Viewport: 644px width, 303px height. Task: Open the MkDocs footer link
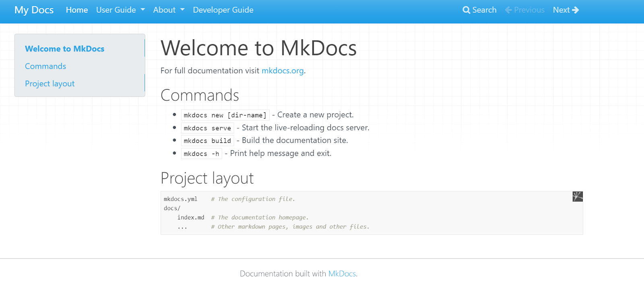pos(342,274)
